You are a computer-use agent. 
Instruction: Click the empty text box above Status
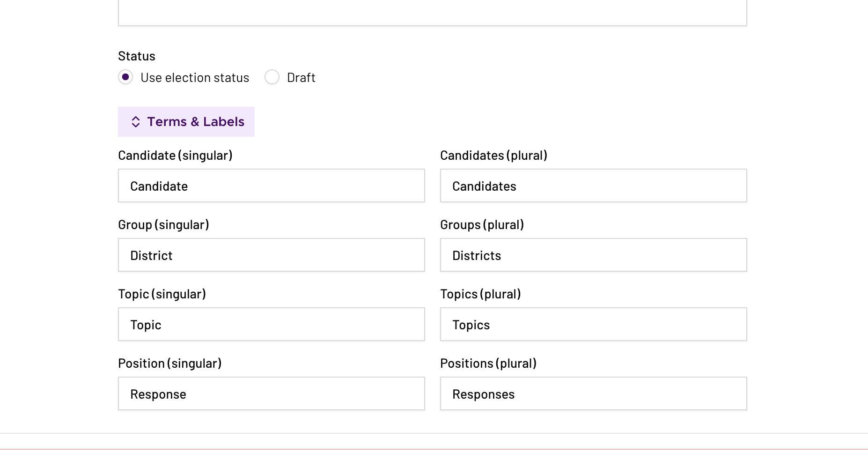coord(432,13)
